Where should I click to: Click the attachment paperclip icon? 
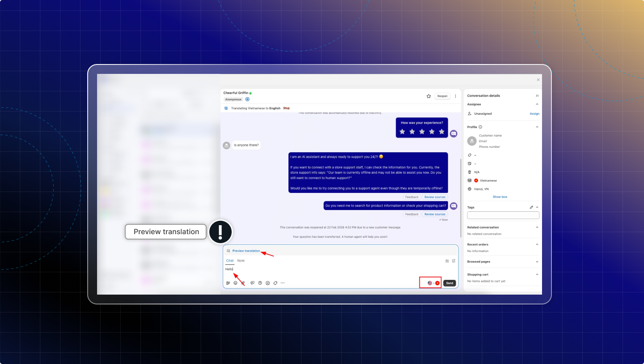pyautogui.click(x=243, y=283)
